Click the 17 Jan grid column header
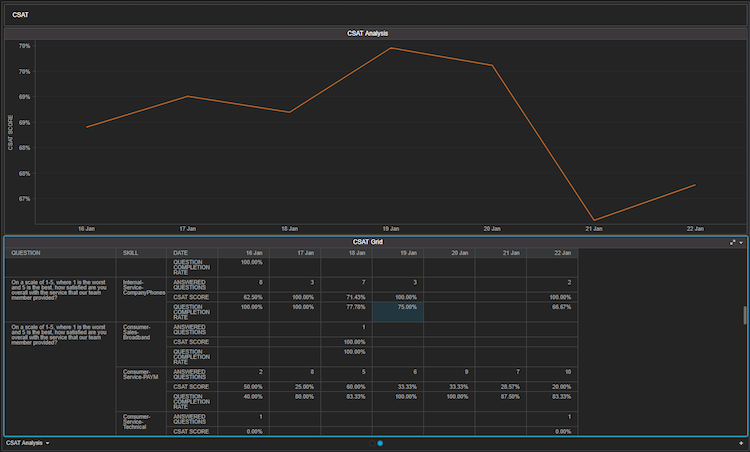This screenshot has height=452, width=750. pos(295,253)
